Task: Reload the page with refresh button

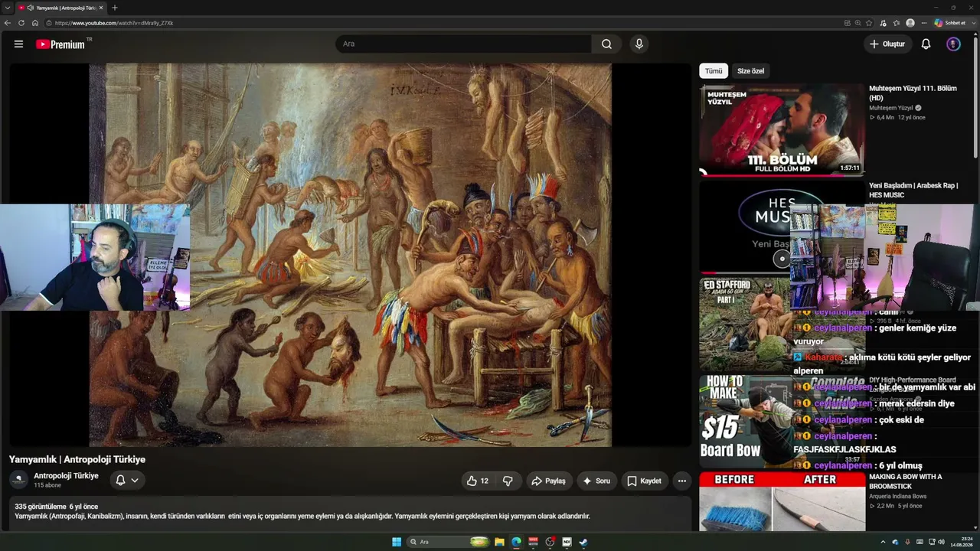Action: tap(21, 23)
